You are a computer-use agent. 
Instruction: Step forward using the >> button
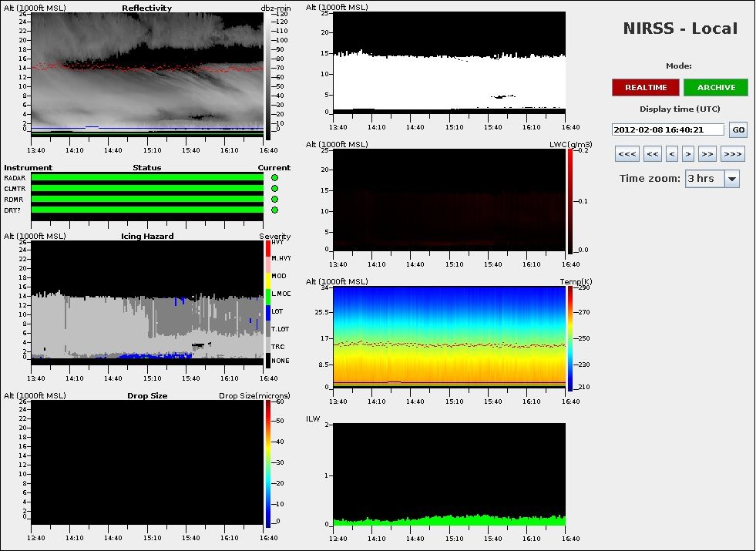(707, 154)
